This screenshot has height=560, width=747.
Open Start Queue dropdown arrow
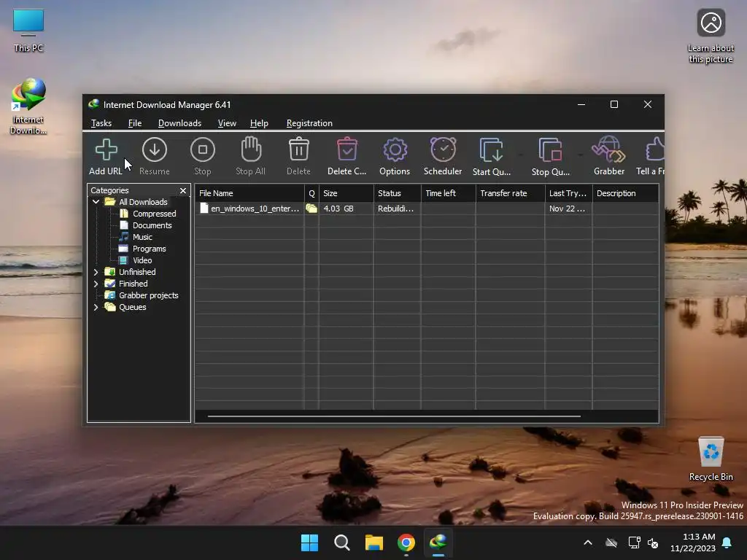(x=520, y=155)
